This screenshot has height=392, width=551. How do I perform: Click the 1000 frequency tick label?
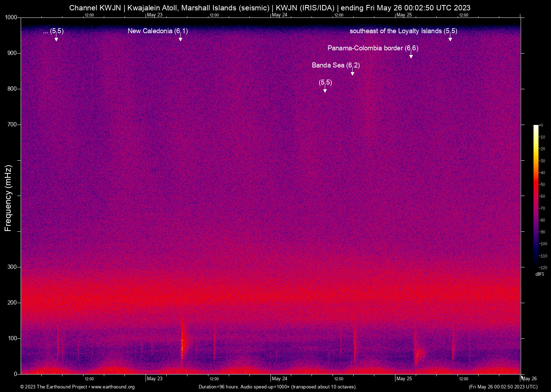pyautogui.click(x=11, y=16)
